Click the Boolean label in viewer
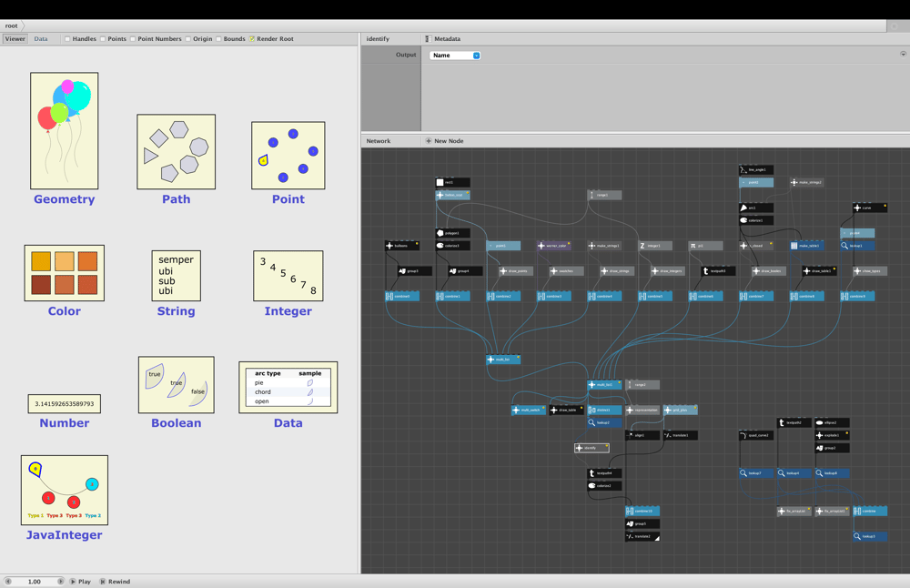Viewport: 910px width, 588px height. point(177,422)
